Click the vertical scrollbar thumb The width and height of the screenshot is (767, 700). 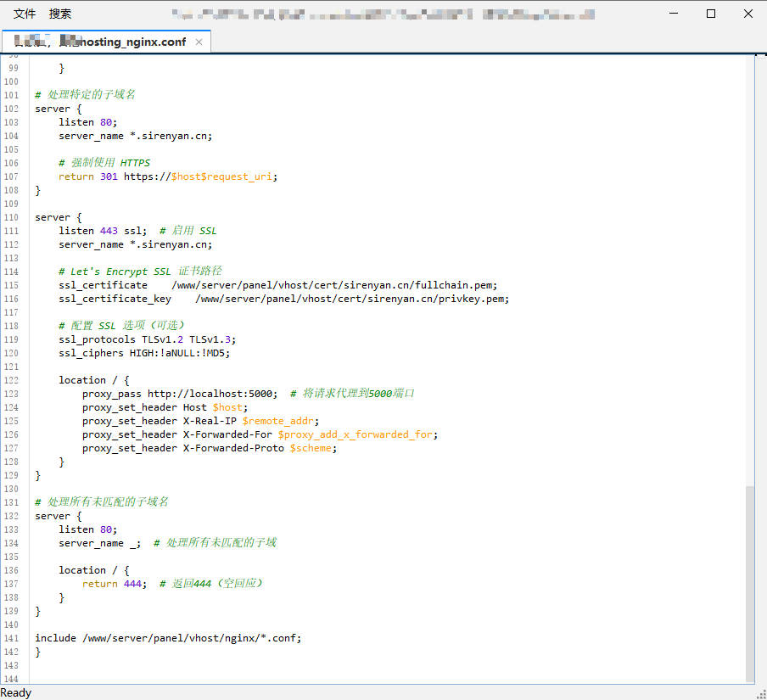tap(750, 583)
